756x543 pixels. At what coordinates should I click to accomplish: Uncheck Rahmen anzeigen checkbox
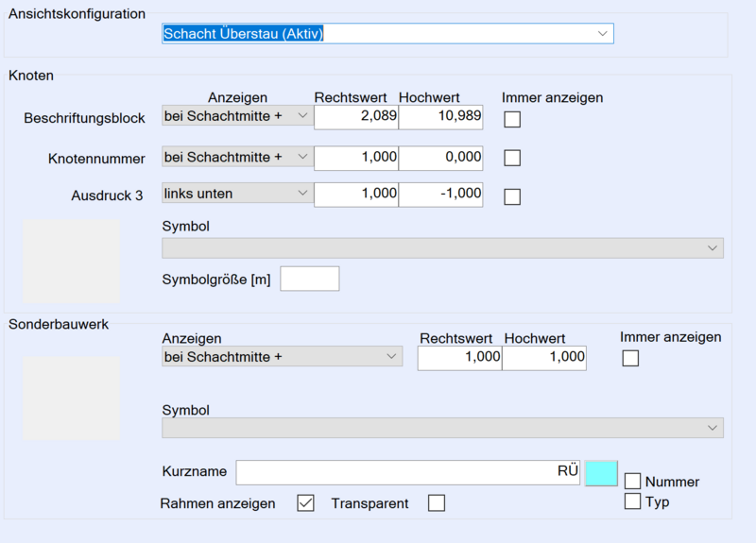pos(305,503)
